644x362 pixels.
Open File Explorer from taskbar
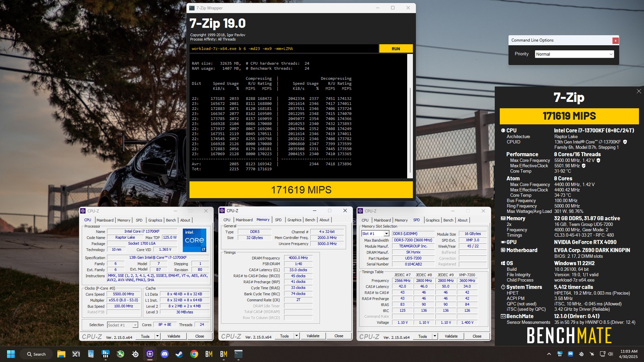tap(61, 354)
